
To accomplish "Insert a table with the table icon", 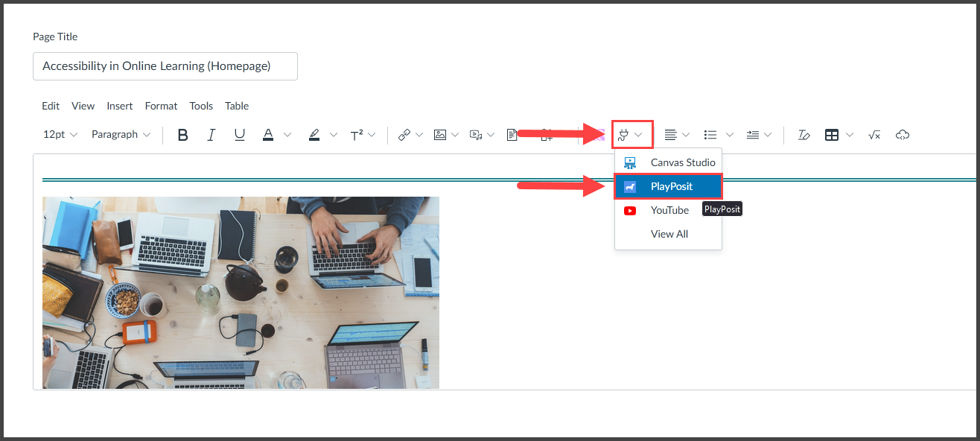I will pyautogui.click(x=832, y=135).
